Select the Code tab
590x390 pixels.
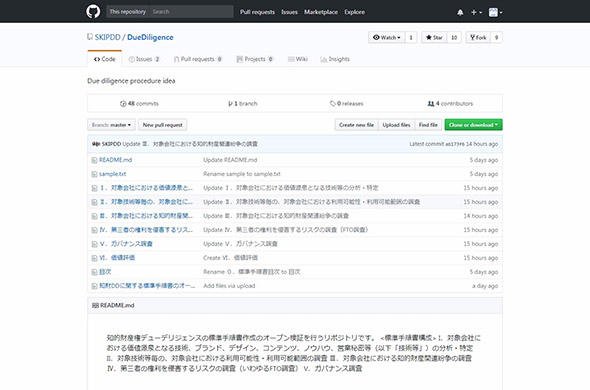105,59
